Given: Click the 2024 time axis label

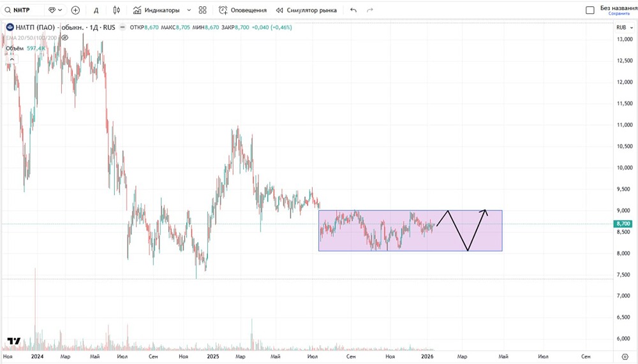Looking at the screenshot, I should pyautogui.click(x=37, y=357).
